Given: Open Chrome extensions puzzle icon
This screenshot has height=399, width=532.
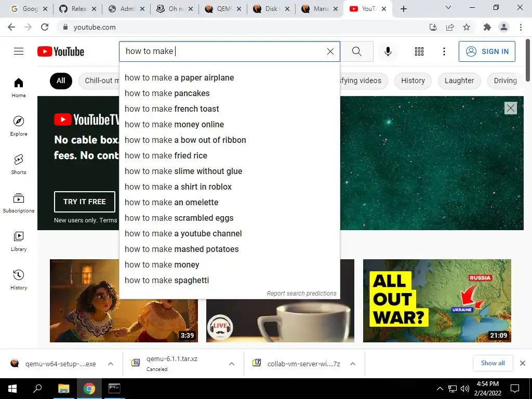Looking at the screenshot, I should [x=487, y=27].
